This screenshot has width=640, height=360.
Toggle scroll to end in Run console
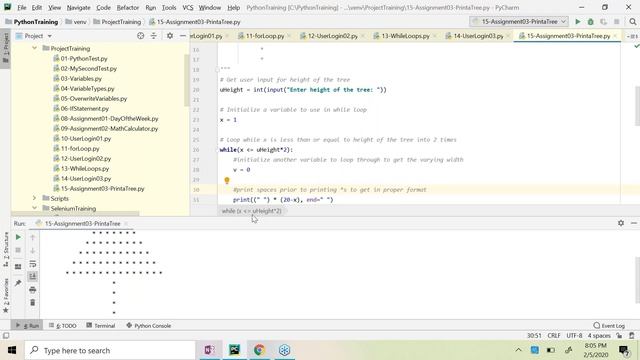pos(33,277)
